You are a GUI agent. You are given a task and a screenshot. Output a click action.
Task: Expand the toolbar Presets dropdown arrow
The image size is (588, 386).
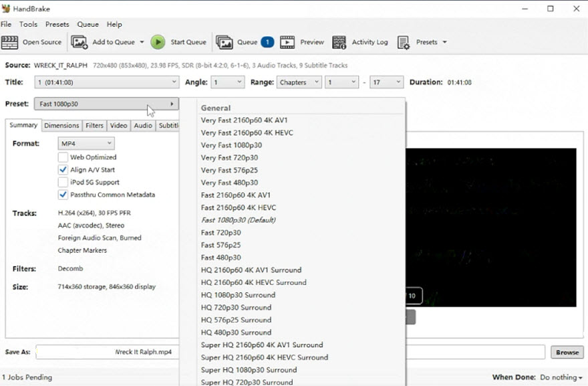pyautogui.click(x=444, y=42)
